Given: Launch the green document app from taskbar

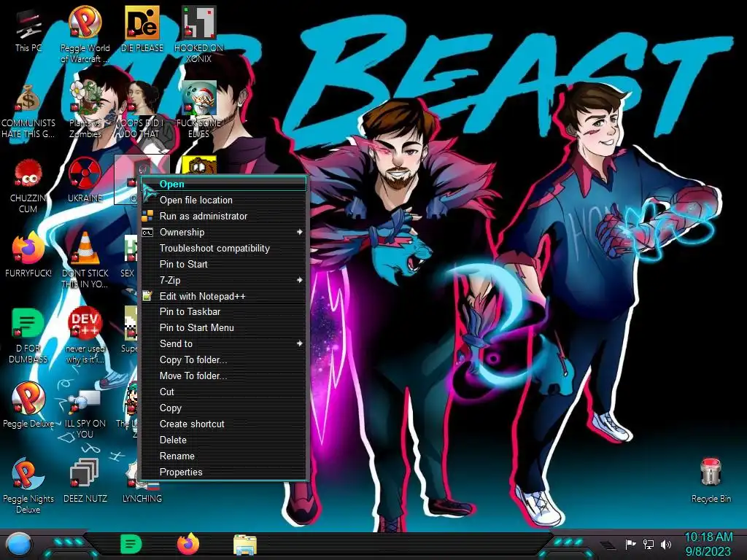Looking at the screenshot, I should click(x=131, y=544).
